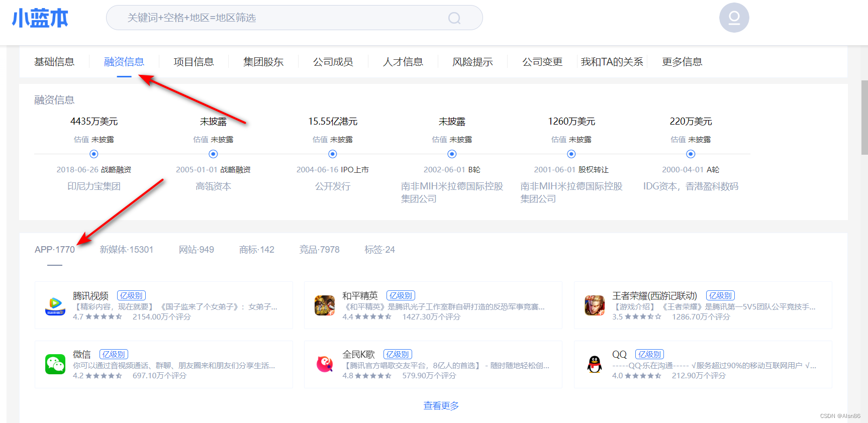Click the search magnifier icon
Image resolution: width=868 pixels, height=423 pixels.
(454, 18)
